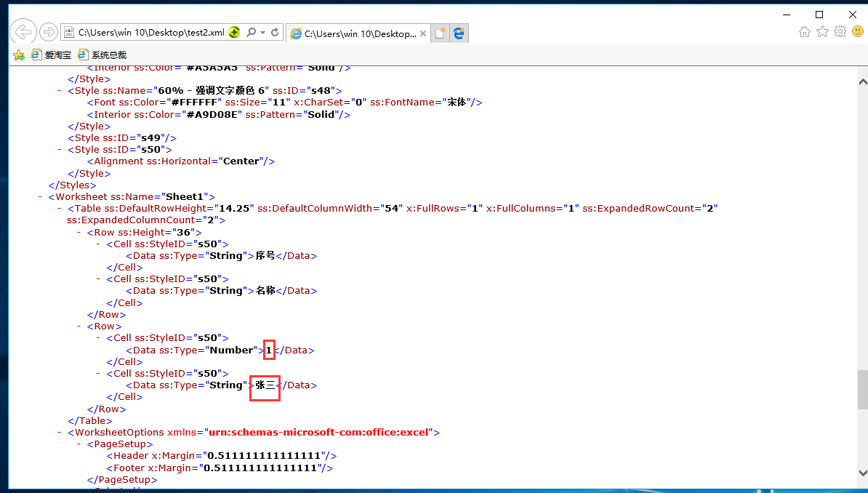This screenshot has height=493, width=868.
Task: Collapse the Style ss:ID="s50" node
Action: (59, 150)
